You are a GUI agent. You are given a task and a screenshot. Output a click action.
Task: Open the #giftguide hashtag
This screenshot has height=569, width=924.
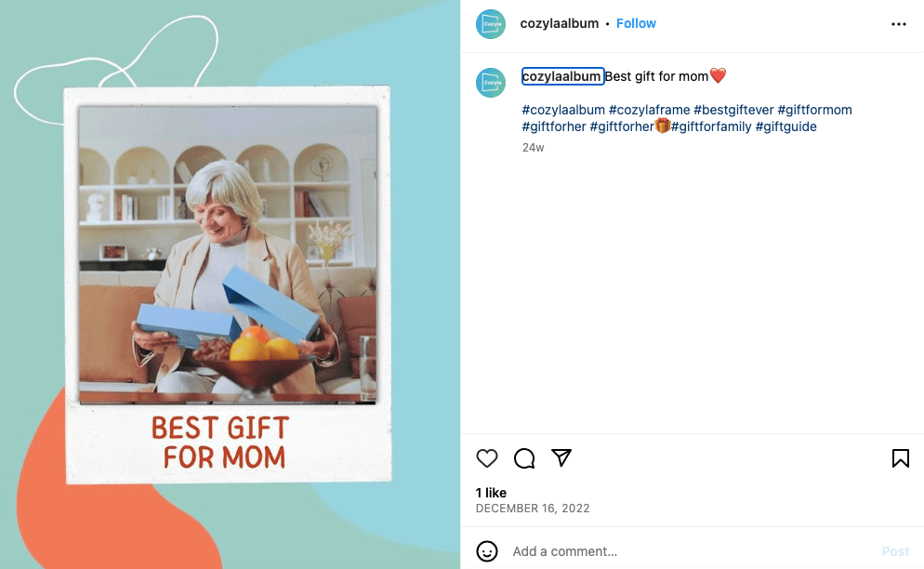tap(786, 126)
